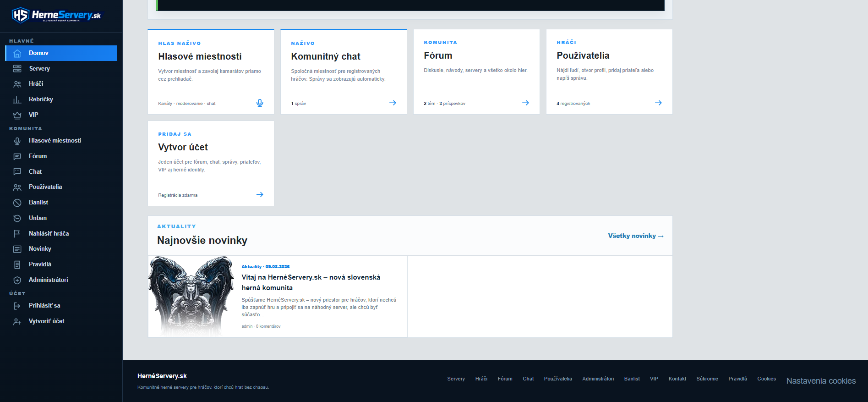Open Súkromie in the footer
This screenshot has height=402, width=868.
pos(707,379)
